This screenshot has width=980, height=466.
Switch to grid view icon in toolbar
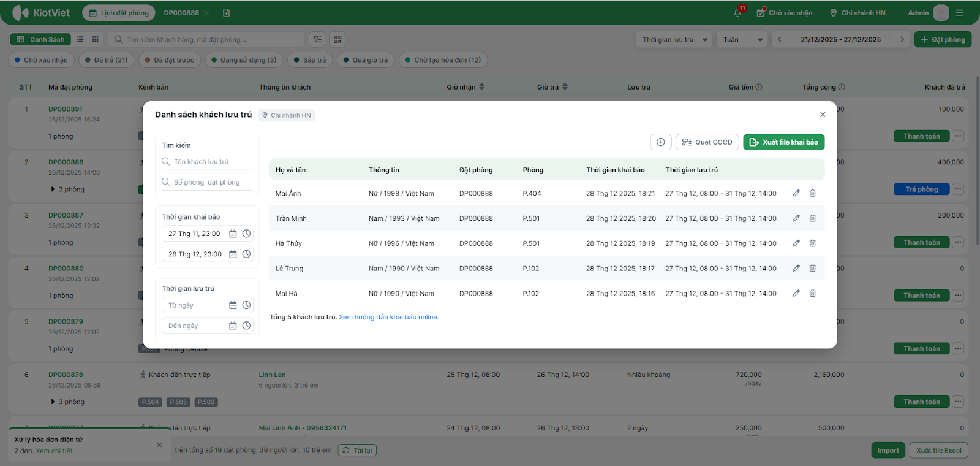click(95, 39)
